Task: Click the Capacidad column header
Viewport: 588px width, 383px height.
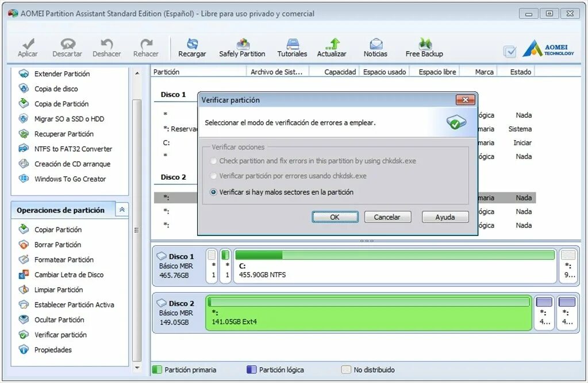Action: 334,72
